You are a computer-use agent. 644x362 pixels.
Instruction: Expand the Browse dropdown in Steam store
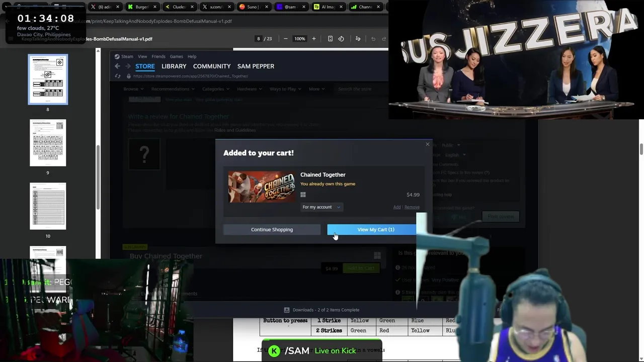[133, 89]
